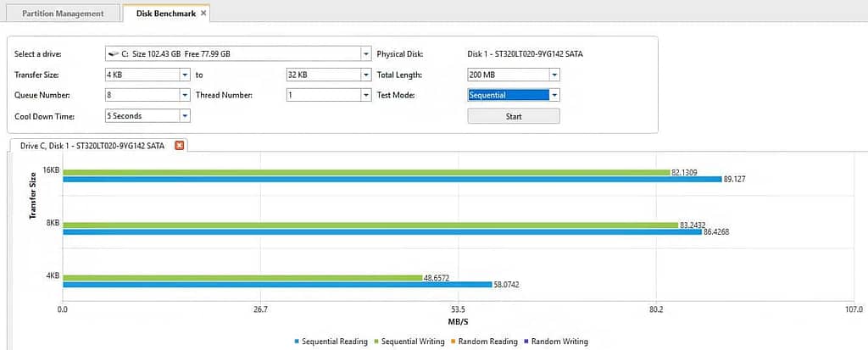Click the value 86.4268
868x350 pixels.
click(x=716, y=232)
